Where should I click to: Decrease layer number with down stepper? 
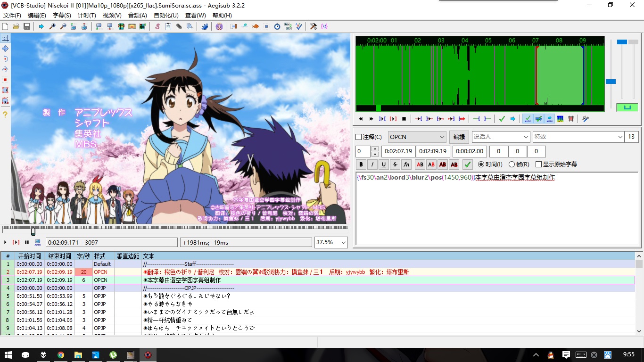coord(375,154)
